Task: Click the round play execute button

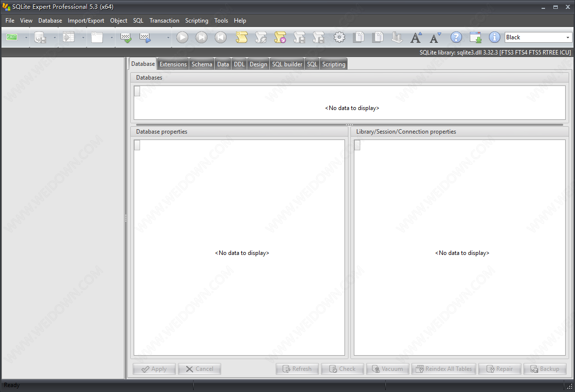Action: pos(182,37)
